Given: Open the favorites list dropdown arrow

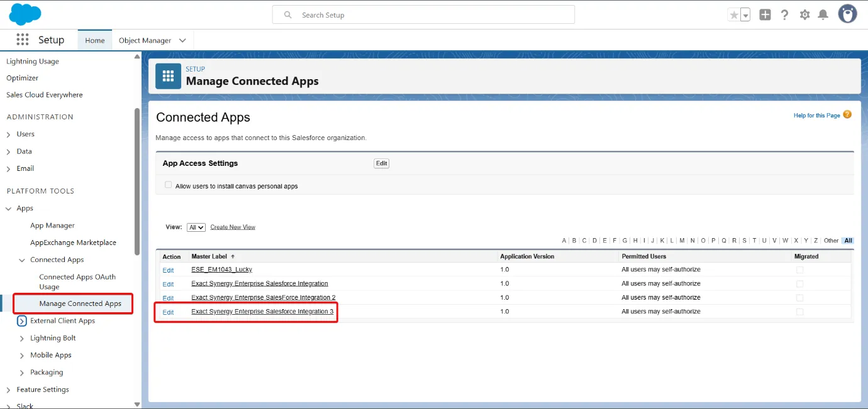Looking at the screenshot, I should click(745, 15).
